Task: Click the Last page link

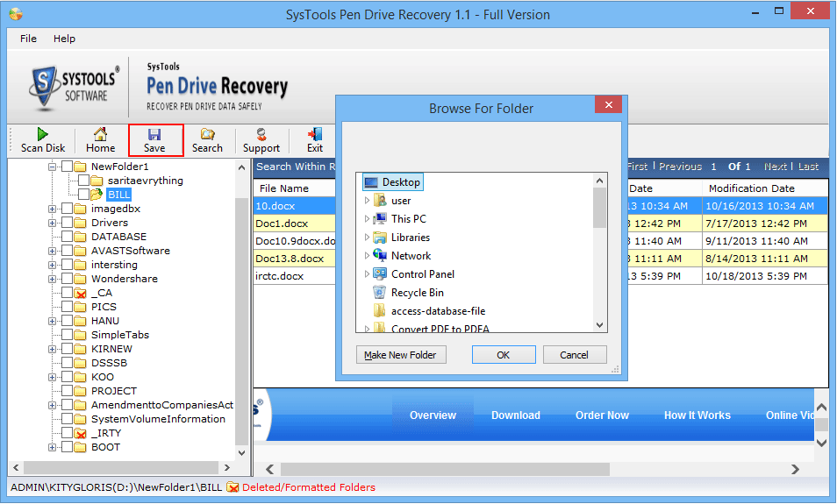Action: [808, 167]
